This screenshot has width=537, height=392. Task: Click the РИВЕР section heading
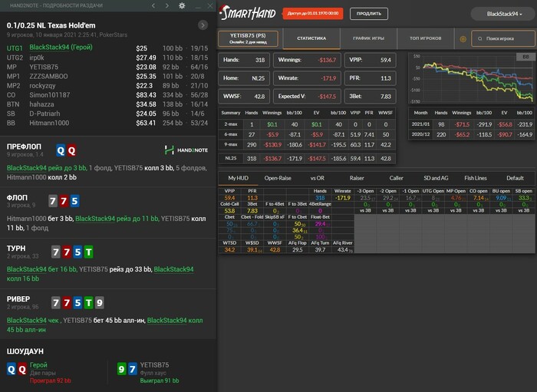click(18, 299)
